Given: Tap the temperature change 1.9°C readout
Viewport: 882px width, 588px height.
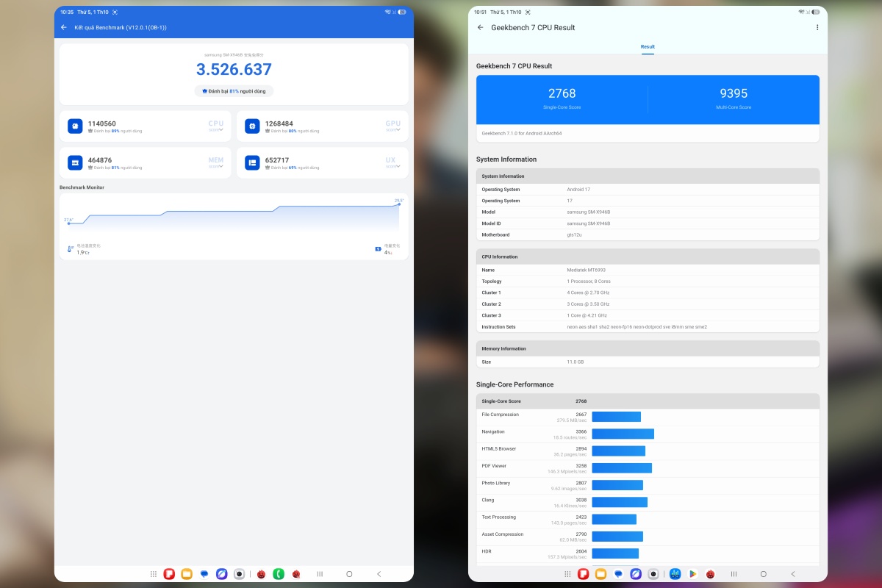Looking at the screenshot, I should [83, 250].
